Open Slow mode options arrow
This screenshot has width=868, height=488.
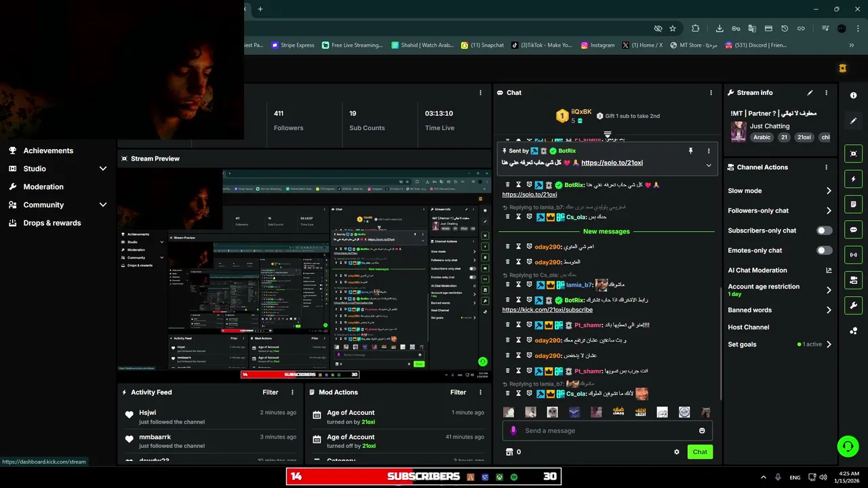click(x=829, y=191)
